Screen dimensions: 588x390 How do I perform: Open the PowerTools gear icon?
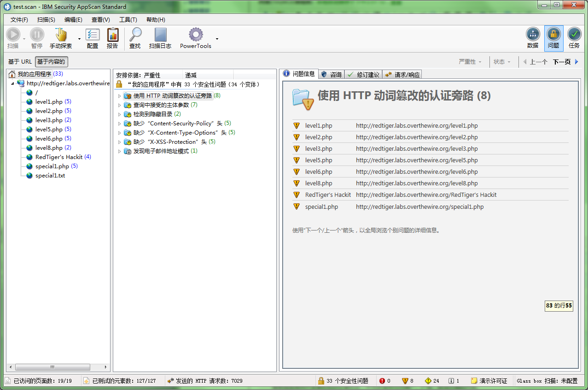coord(196,35)
